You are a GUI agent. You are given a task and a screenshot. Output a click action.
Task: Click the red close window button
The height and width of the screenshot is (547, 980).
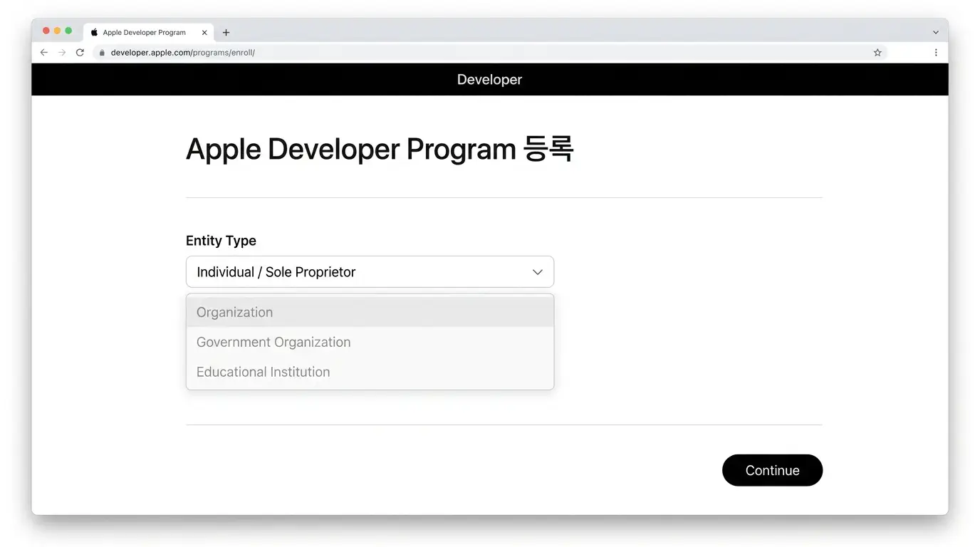[46, 31]
